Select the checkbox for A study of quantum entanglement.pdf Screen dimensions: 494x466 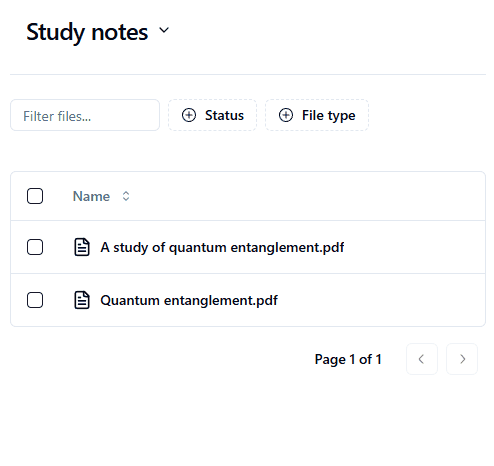pyautogui.click(x=35, y=247)
